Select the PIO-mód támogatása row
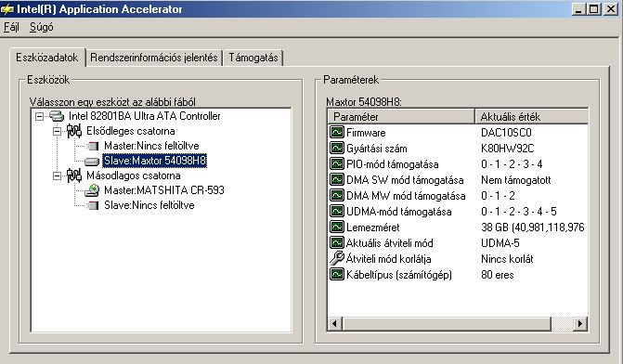This screenshot has height=364, width=623. [x=458, y=163]
